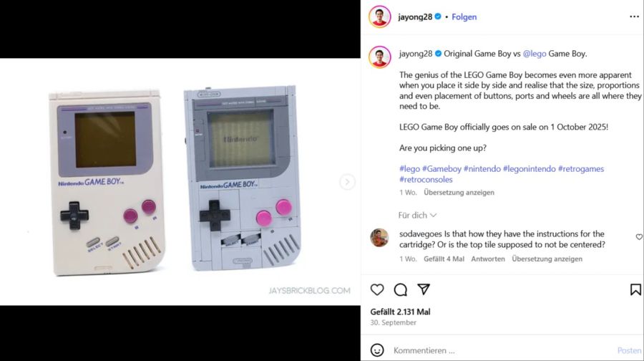Open the #lego hashtag link
Image resolution: width=644 pixels, height=361 pixels.
click(409, 169)
